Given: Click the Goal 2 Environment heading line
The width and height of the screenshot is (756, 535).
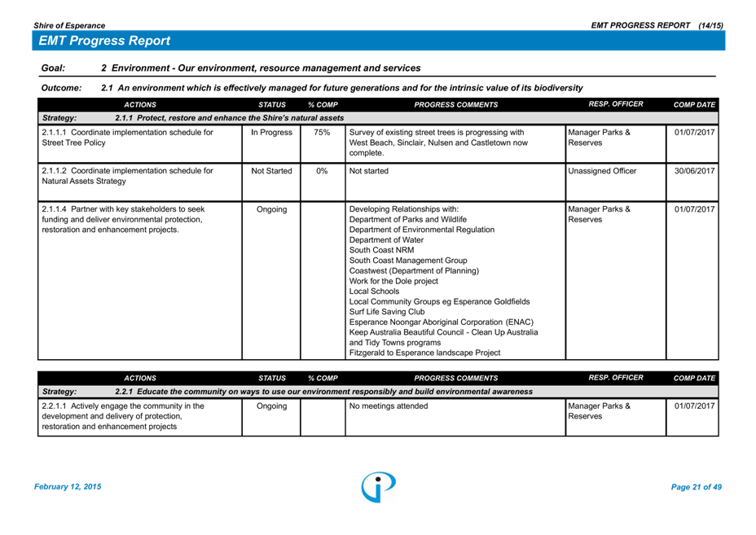Looking at the screenshot, I should click(x=261, y=68).
